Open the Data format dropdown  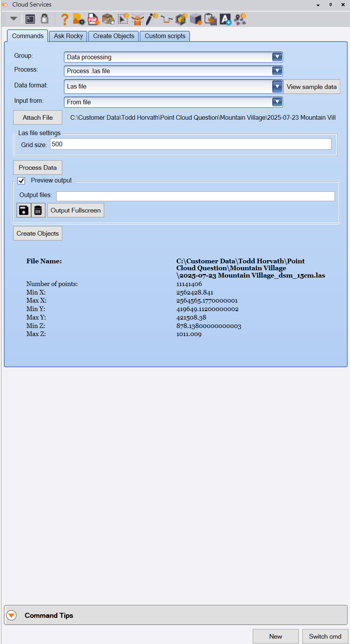point(277,87)
